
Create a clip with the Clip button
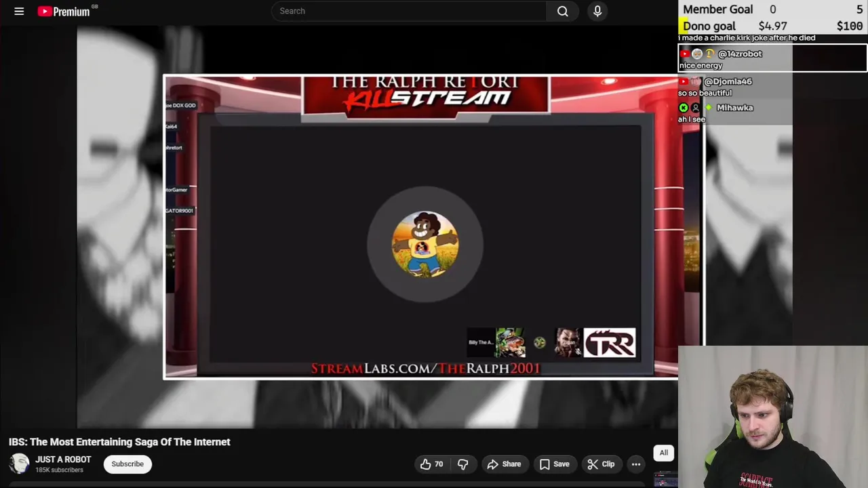(601, 464)
